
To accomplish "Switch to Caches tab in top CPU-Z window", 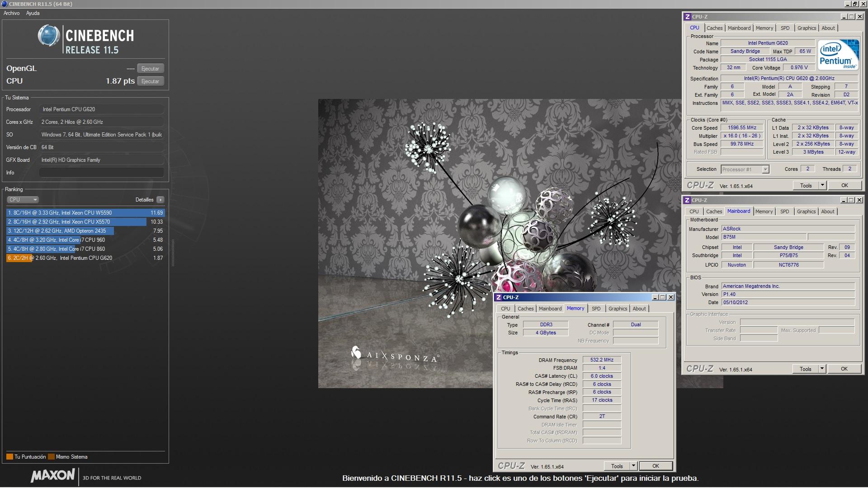I will (x=714, y=28).
